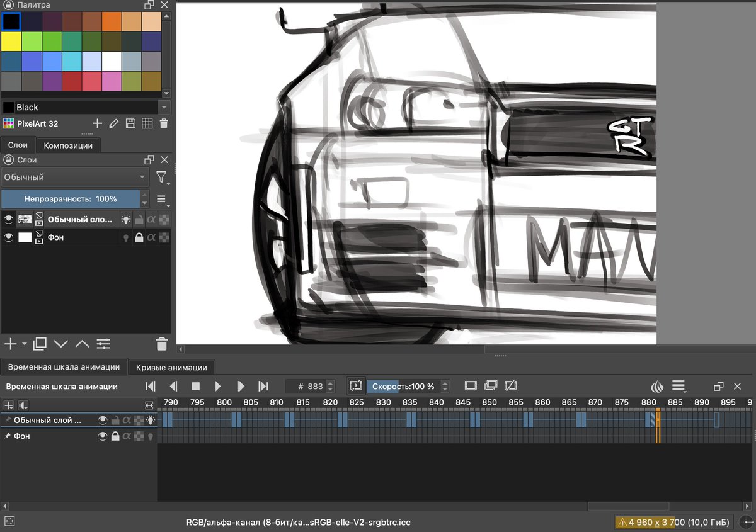Select Обычный слой header in the timeline
The width and height of the screenshot is (756, 532).
pyautogui.click(x=48, y=420)
